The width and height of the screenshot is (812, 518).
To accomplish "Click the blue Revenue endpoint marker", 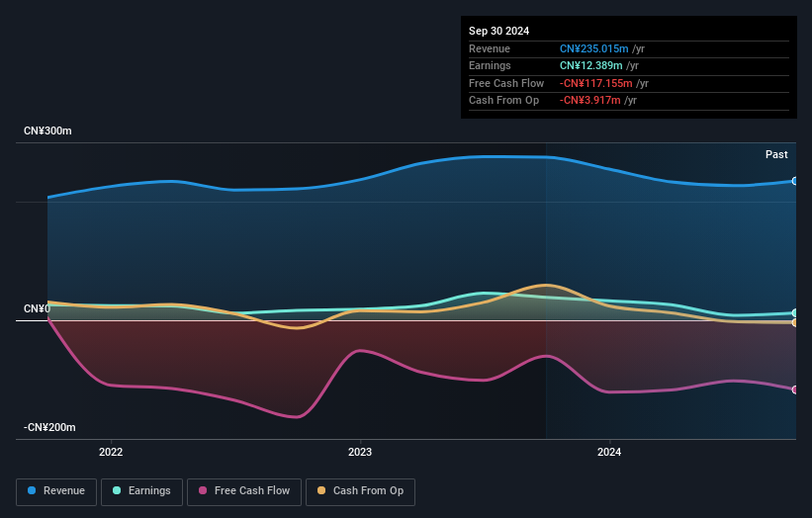I will tap(795, 181).
